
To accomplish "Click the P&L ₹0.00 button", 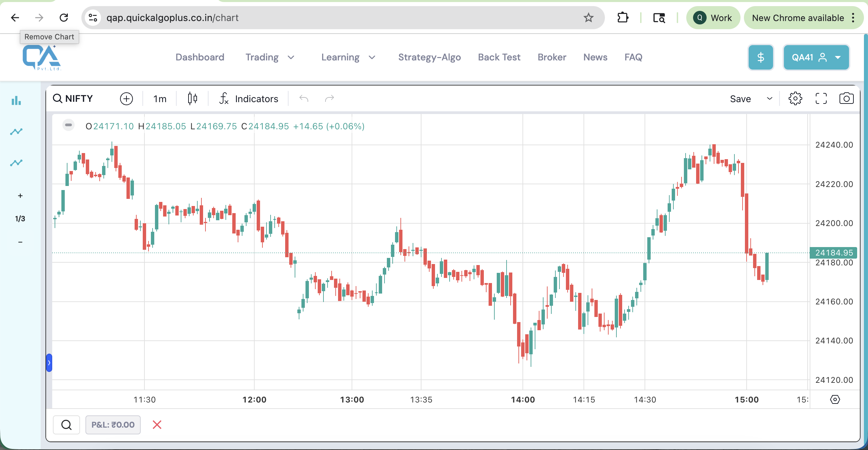I will [x=113, y=425].
